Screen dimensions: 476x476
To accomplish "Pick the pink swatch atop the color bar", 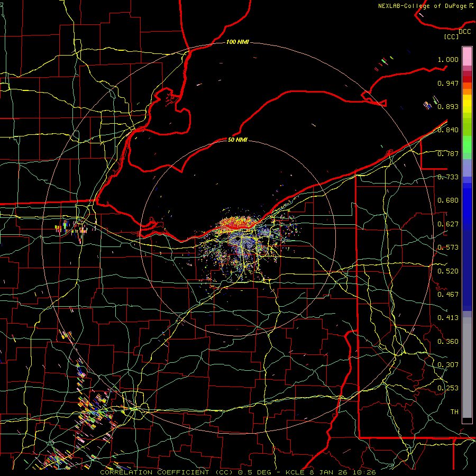I will coord(467,57).
